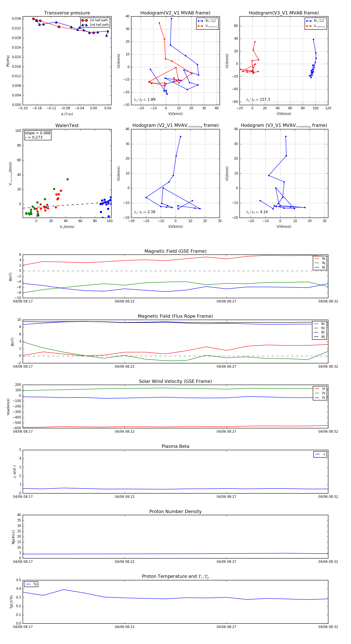This screenshot has height=644, width=351.
Task: Click the dashed fit line in WalenTest plot
Action: (67, 205)
